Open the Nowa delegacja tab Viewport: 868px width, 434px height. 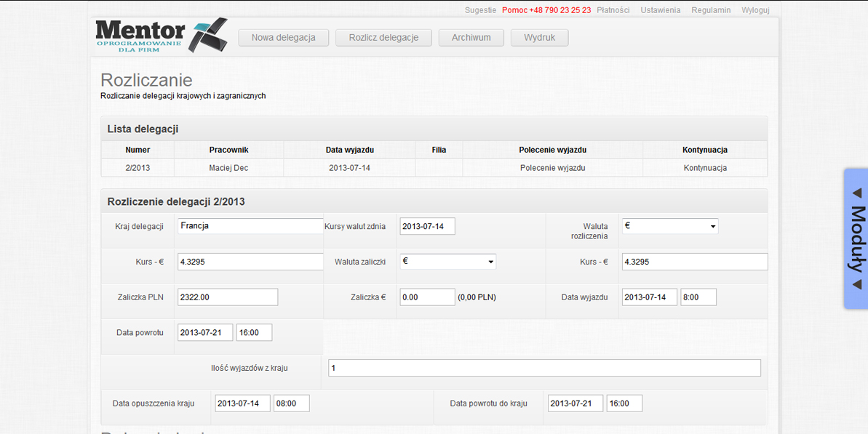pyautogui.click(x=283, y=38)
